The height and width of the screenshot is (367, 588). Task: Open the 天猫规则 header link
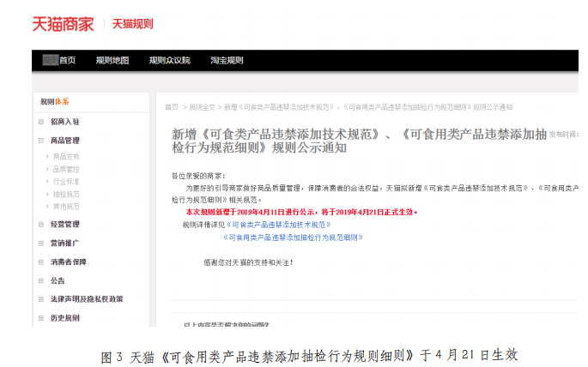pyautogui.click(x=133, y=24)
